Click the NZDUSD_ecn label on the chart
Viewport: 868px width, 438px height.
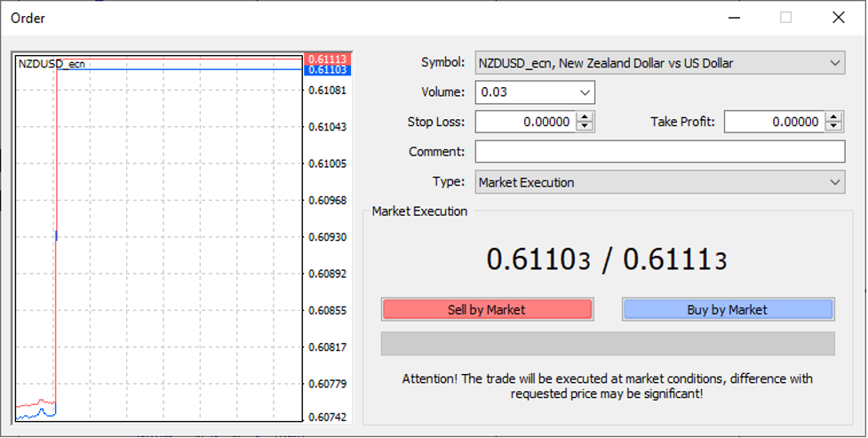pyautogui.click(x=52, y=64)
